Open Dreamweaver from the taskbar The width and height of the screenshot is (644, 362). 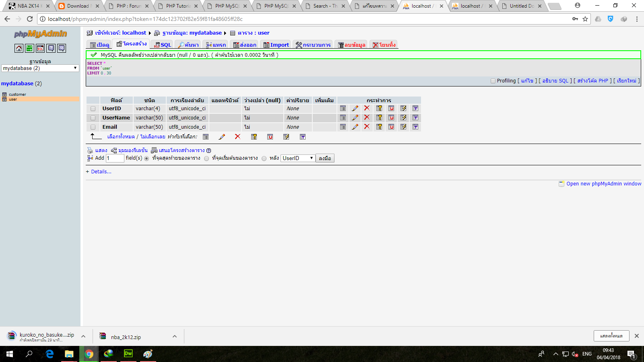click(x=128, y=354)
